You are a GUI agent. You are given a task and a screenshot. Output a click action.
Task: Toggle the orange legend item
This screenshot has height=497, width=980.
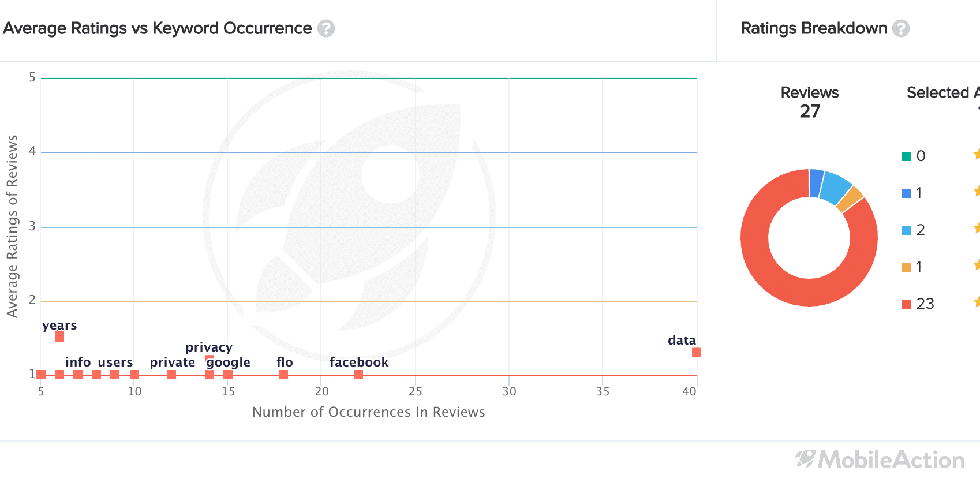(x=912, y=267)
